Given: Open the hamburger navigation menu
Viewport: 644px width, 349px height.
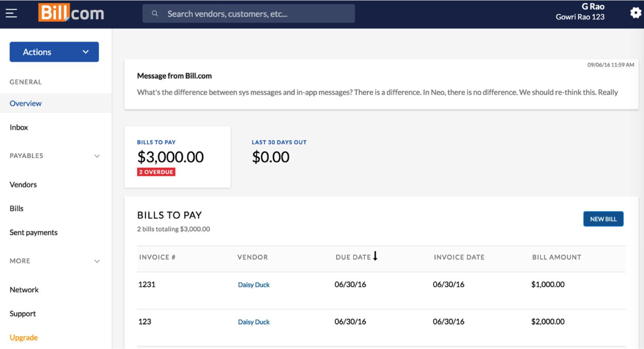Looking at the screenshot, I should 11,13.
